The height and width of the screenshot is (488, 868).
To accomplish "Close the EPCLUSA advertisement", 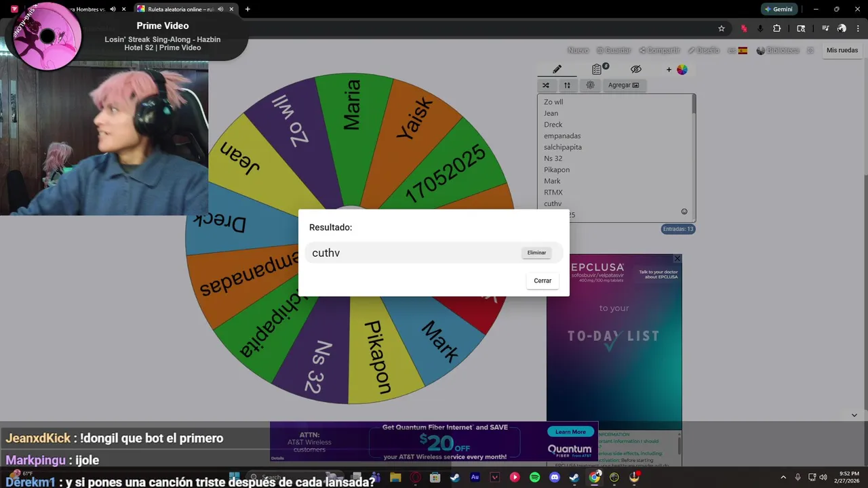I will pyautogui.click(x=677, y=258).
